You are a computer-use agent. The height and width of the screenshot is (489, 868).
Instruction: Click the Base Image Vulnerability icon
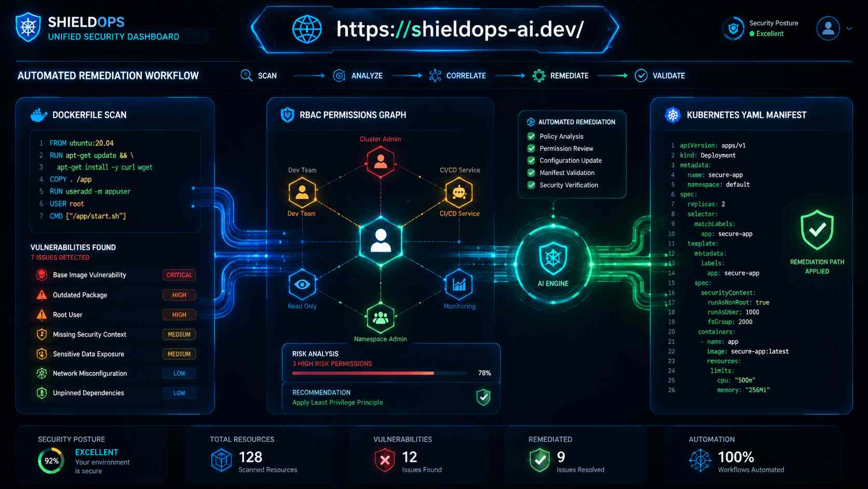point(42,275)
